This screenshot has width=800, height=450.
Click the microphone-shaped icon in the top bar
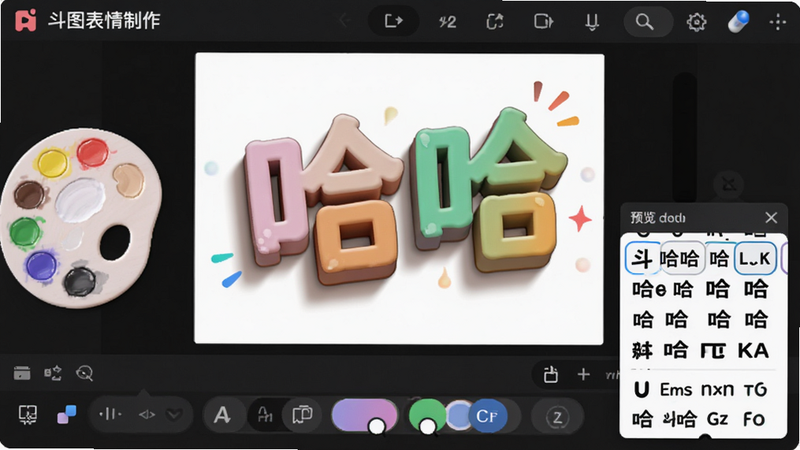coord(592,22)
